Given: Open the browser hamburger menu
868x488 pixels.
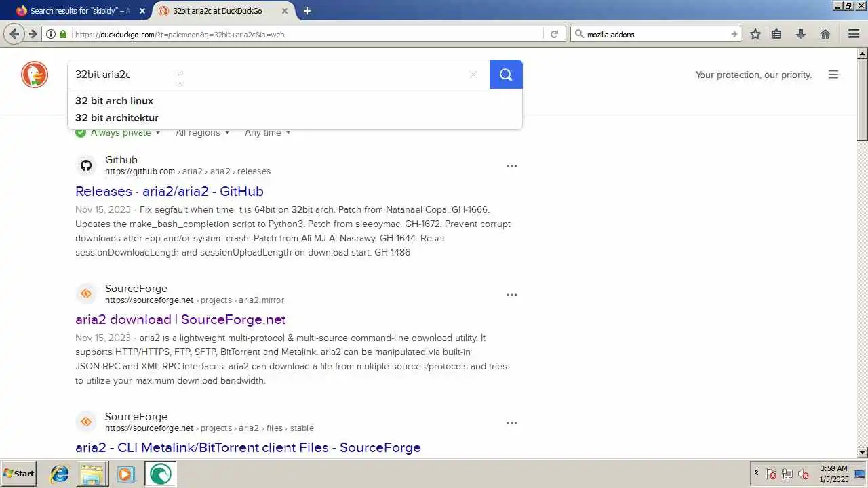Looking at the screenshot, I should (854, 34).
